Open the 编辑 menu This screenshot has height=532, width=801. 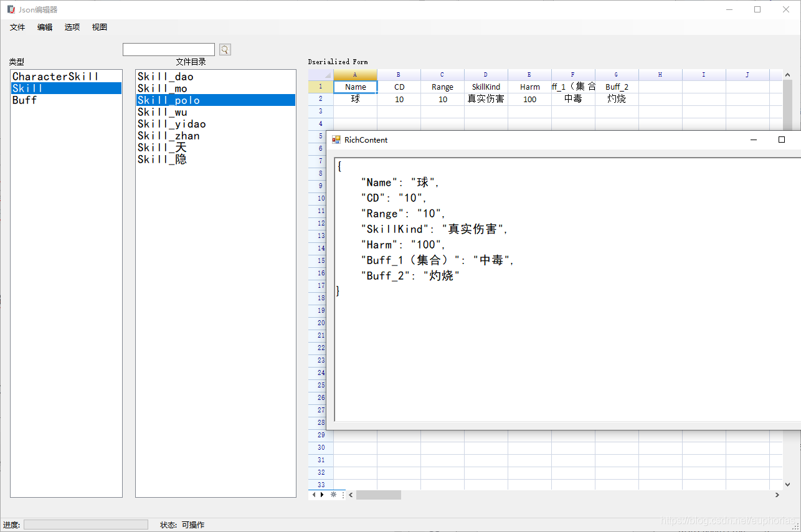coord(45,27)
